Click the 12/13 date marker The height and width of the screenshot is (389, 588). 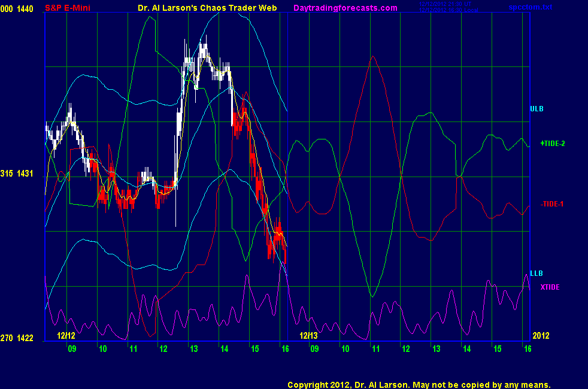point(308,335)
